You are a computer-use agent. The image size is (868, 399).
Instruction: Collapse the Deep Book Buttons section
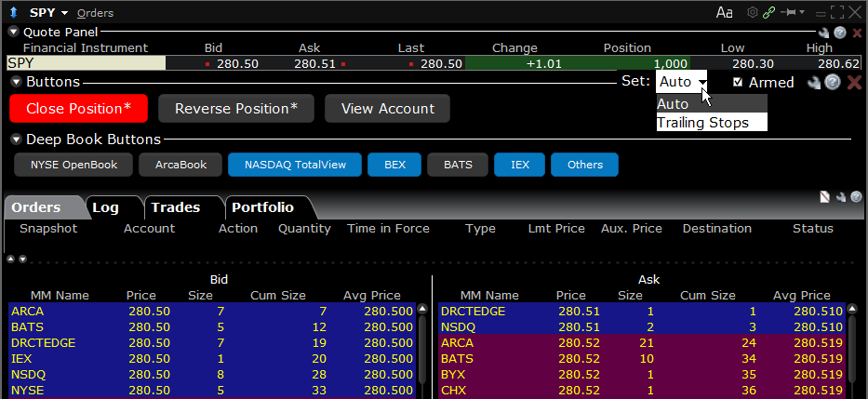pyautogui.click(x=16, y=140)
